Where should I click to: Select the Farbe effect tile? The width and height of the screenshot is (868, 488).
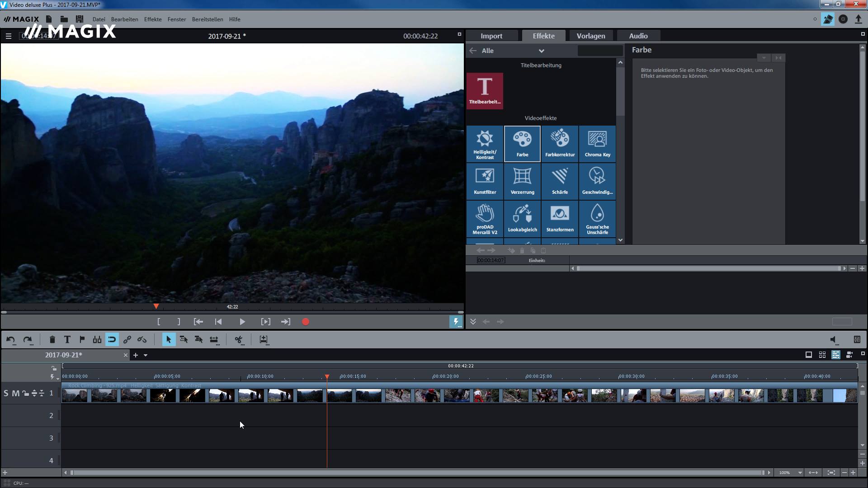pos(522,144)
